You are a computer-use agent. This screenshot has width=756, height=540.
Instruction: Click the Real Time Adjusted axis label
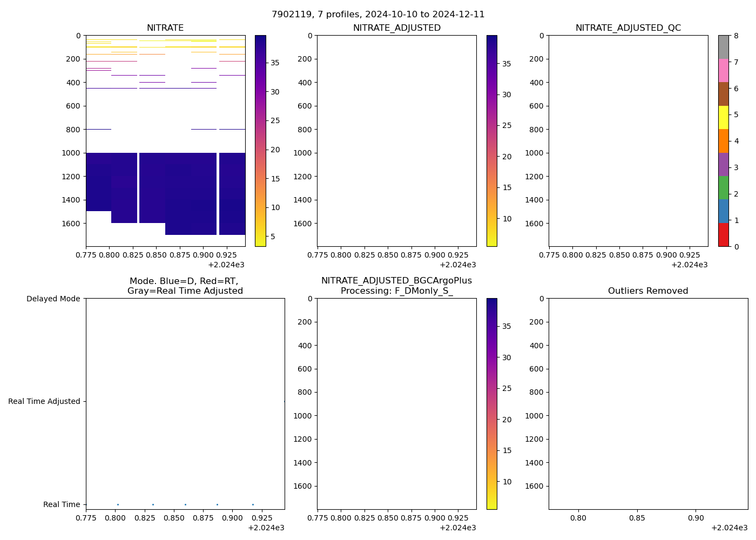(44, 401)
